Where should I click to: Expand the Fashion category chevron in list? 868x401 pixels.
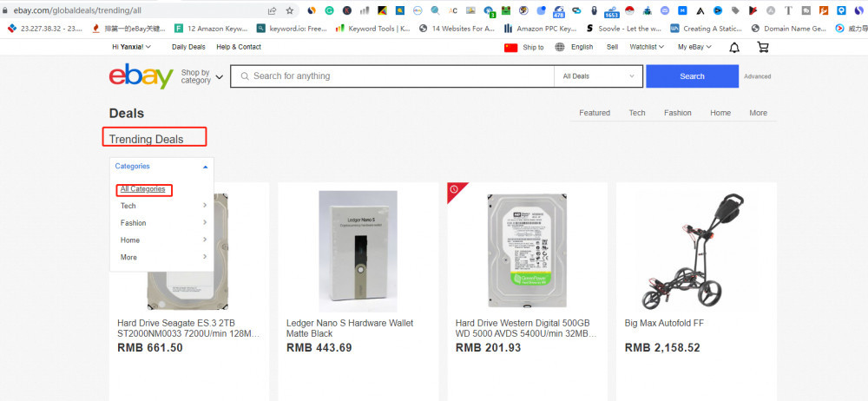pos(205,223)
